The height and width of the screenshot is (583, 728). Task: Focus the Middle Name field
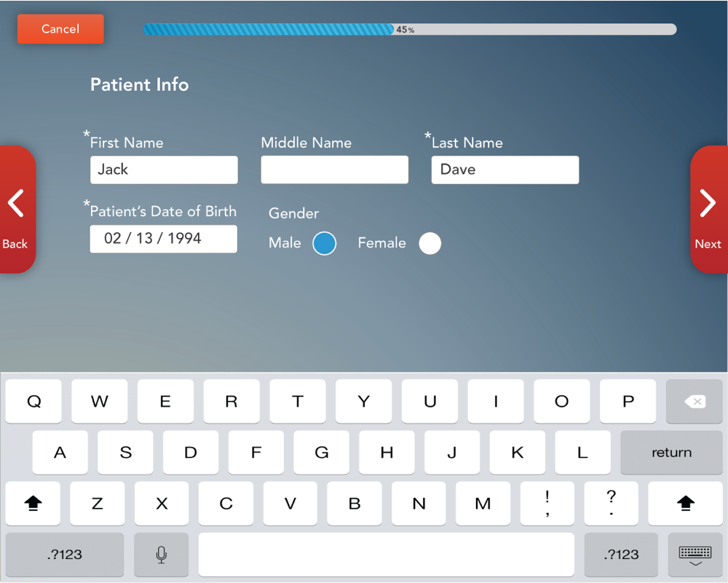pyautogui.click(x=334, y=170)
